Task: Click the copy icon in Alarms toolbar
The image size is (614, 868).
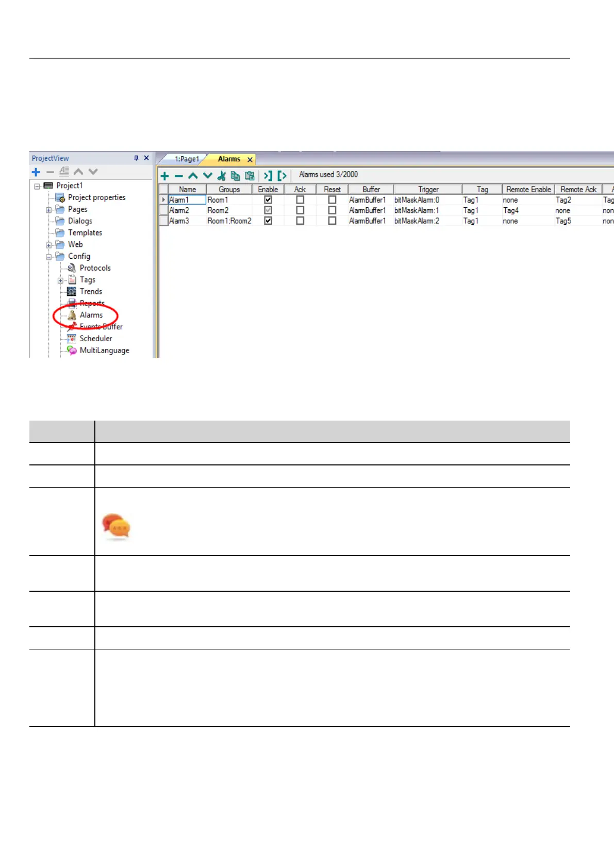Action: 236,176
